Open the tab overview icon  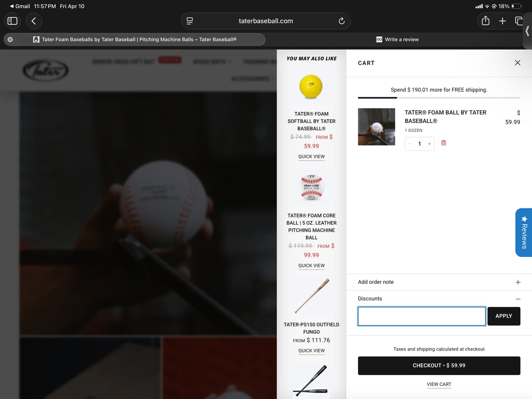pyautogui.click(x=519, y=21)
